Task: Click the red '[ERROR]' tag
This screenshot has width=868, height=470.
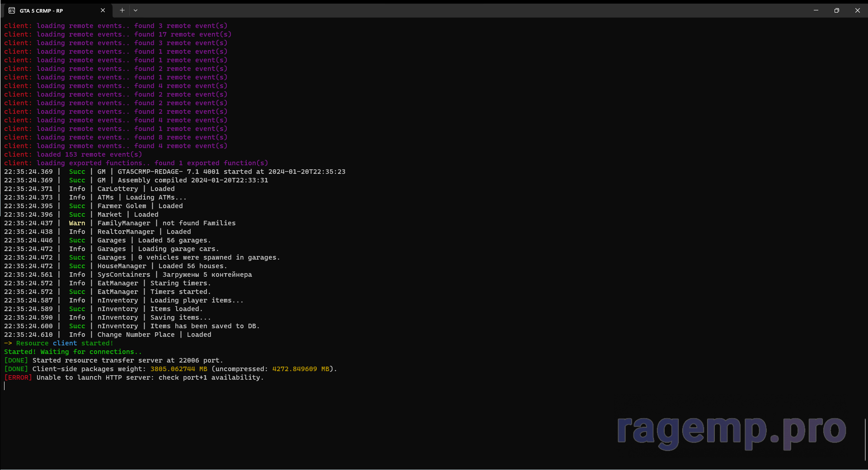Action: click(x=18, y=377)
